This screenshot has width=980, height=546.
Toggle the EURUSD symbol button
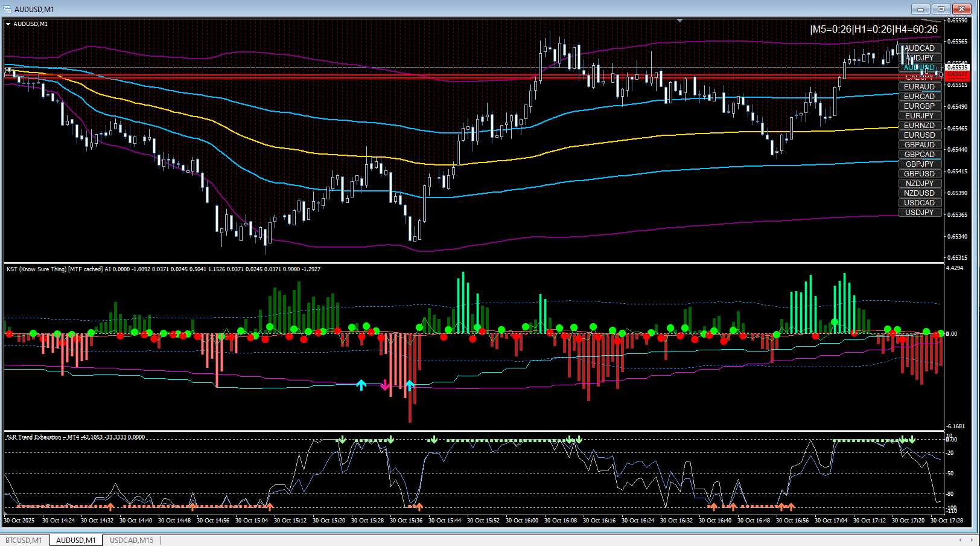(919, 135)
